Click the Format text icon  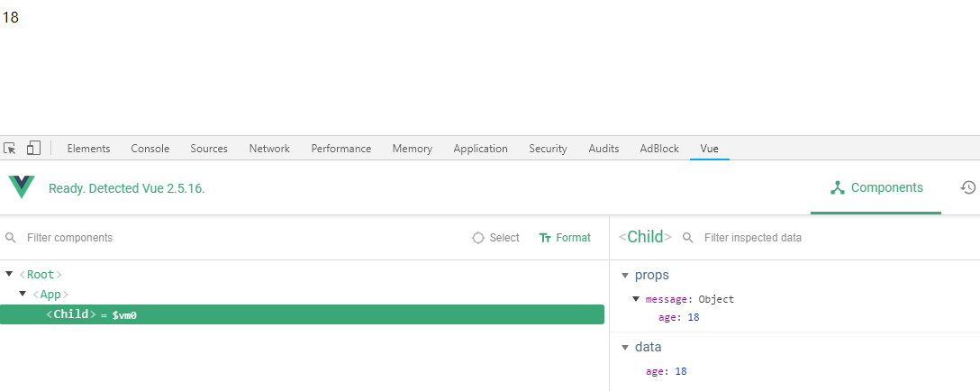(x=545, y=238)
